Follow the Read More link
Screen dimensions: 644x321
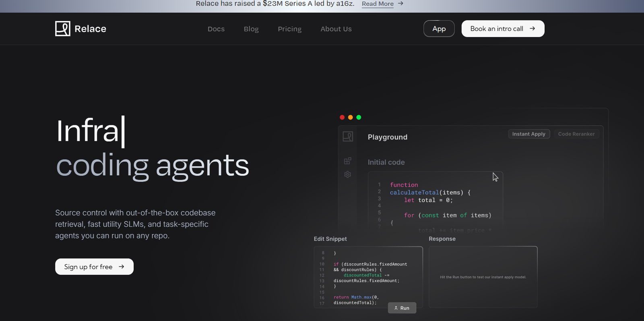click(x=378, y=4)
